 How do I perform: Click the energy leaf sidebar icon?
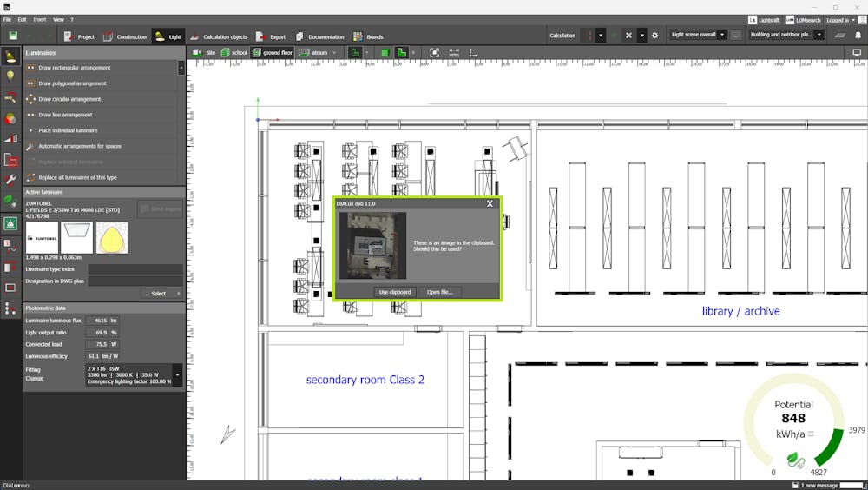click(10, 202)
